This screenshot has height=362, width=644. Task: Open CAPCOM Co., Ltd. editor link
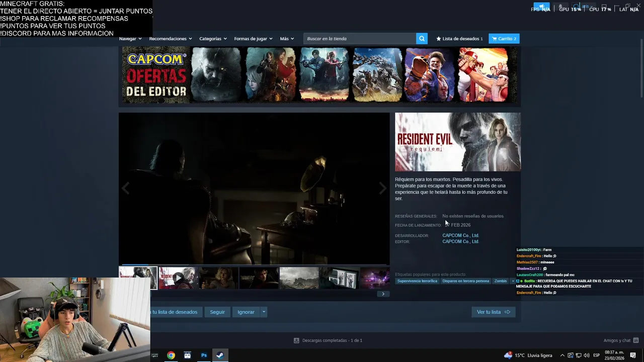460,241
